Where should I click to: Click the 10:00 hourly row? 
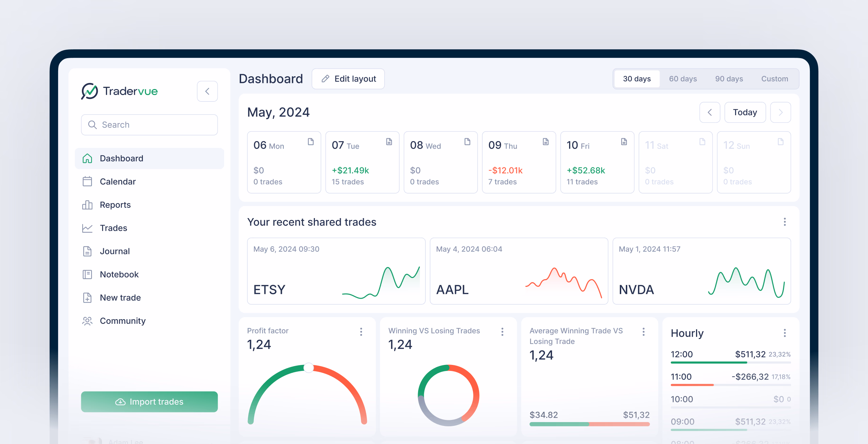pos(731,401)
